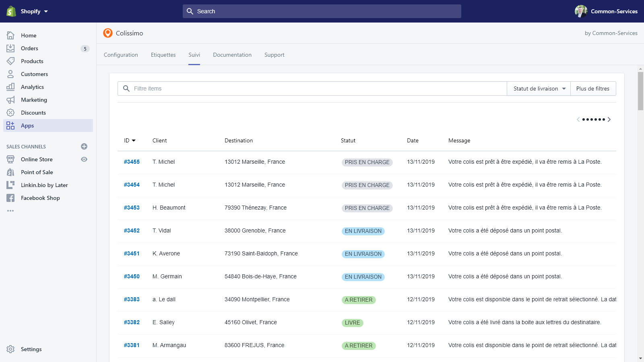This screenshot has height=362, width=644.
Task: Select the Suivi tab
Action: (x=194, y=55)
